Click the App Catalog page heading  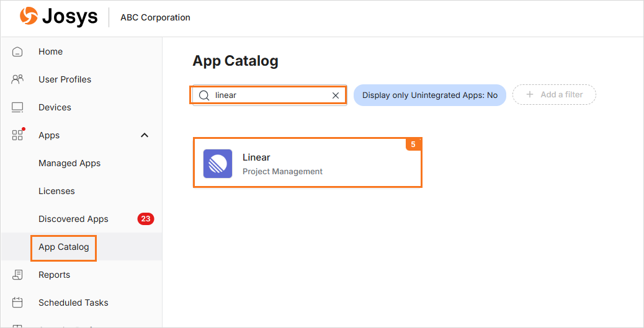click(x=235, y=61)
